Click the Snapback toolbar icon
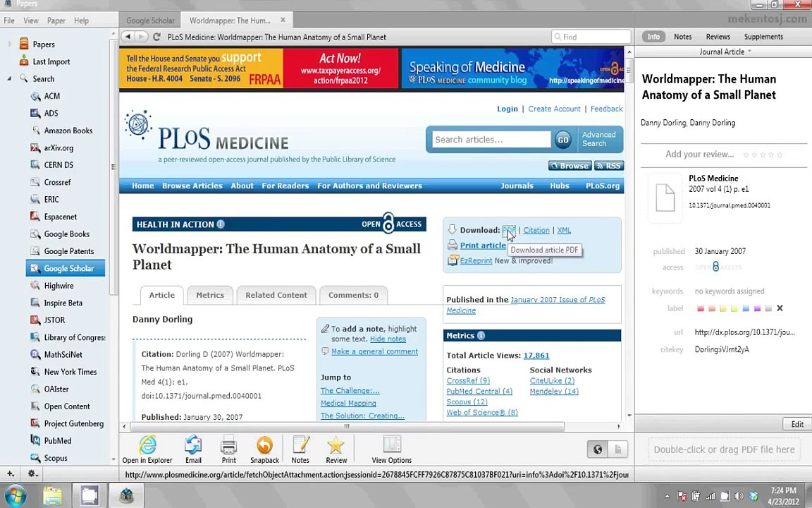 [x=264, y=449]
